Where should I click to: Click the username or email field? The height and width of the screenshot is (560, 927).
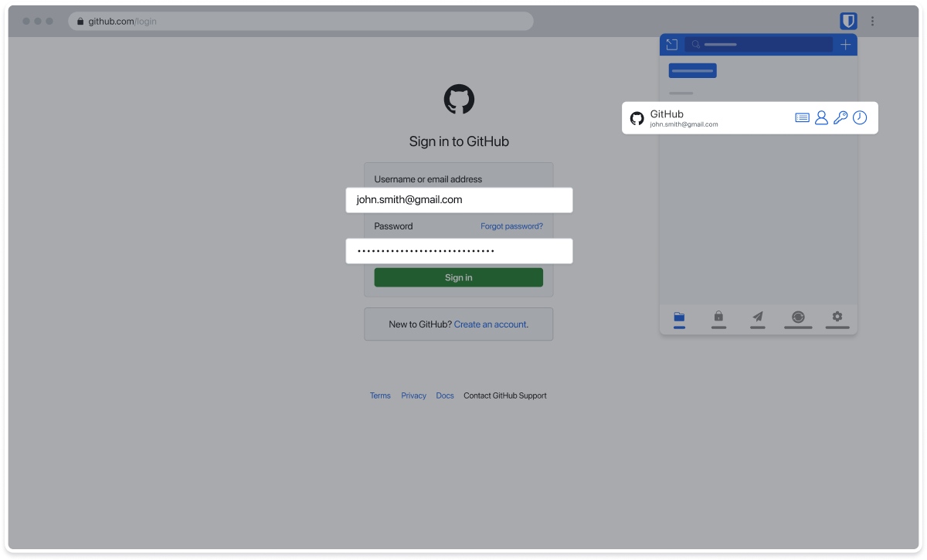click(x=459, y=200)
